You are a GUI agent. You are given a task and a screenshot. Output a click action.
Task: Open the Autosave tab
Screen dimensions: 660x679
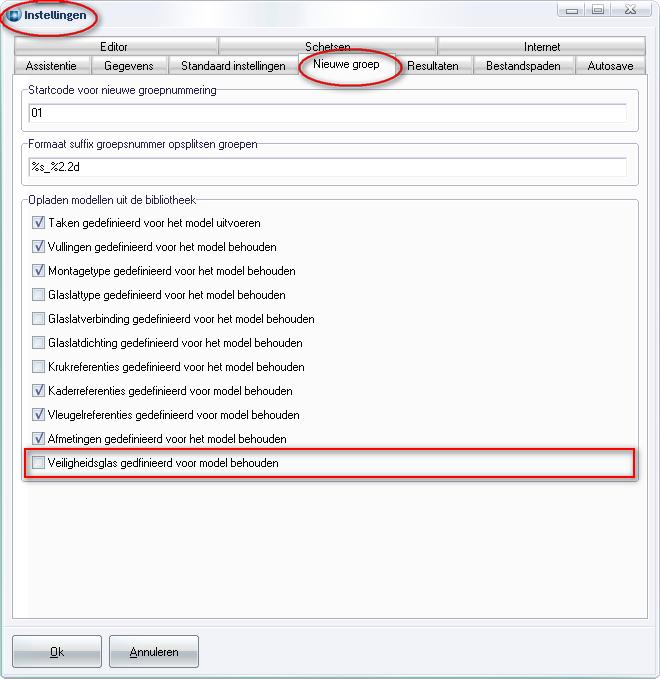(610, 65)
